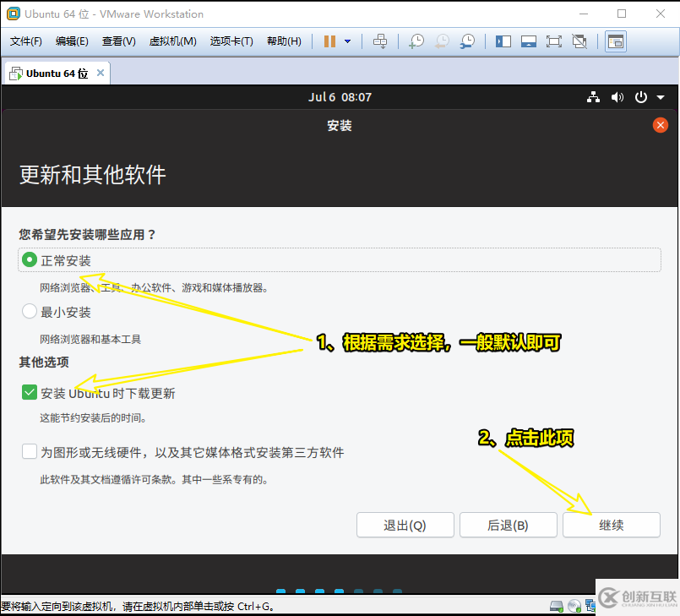Expand the Ubuntu system menu arrow
Screen dimensions: 680x616
(661, 98)
